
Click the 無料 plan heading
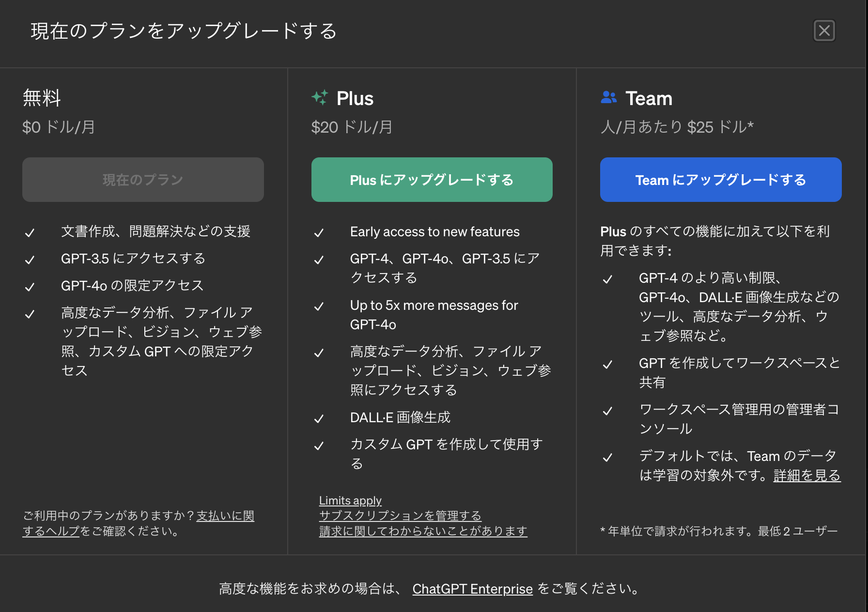point(42,98)
